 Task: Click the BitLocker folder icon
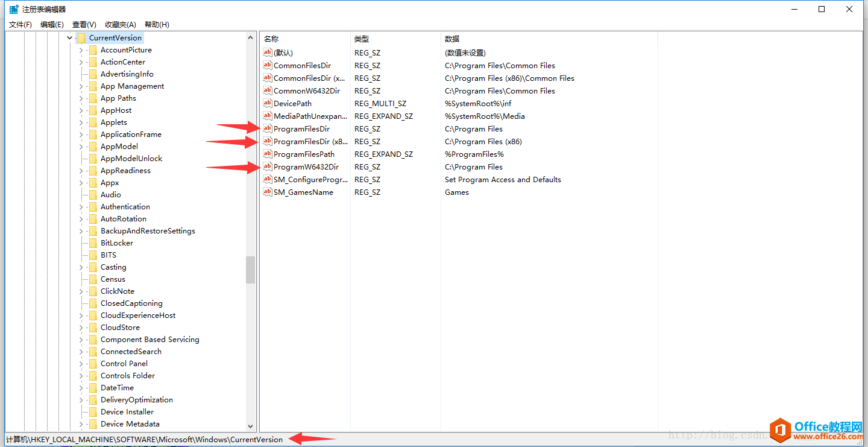tap(93, 243)
